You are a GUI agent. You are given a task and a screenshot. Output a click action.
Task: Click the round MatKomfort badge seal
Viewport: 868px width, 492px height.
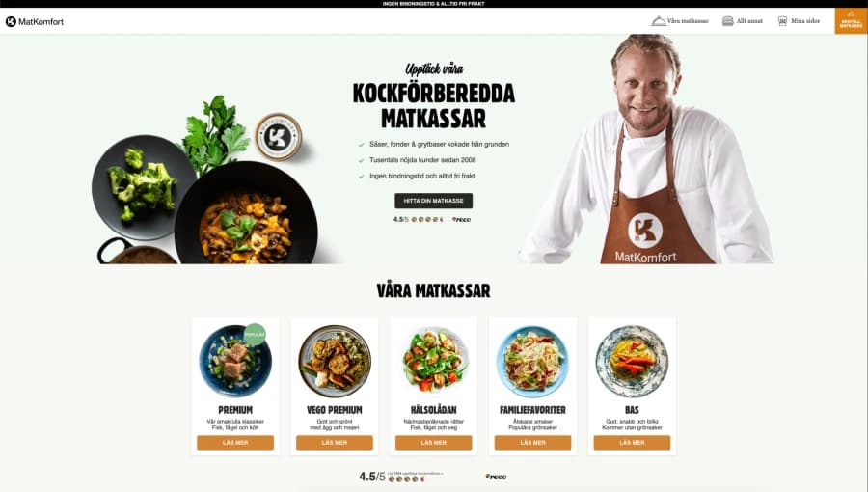tap(279, 137)
